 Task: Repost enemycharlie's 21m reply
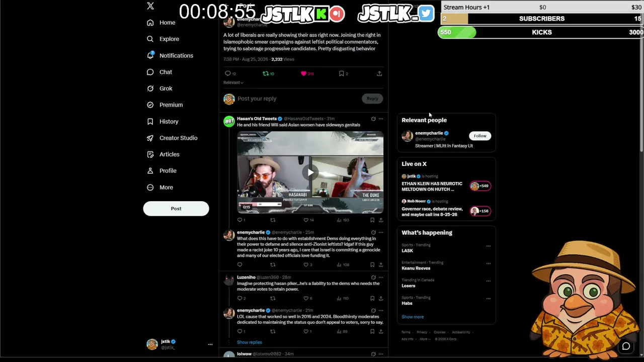[273, 331]
